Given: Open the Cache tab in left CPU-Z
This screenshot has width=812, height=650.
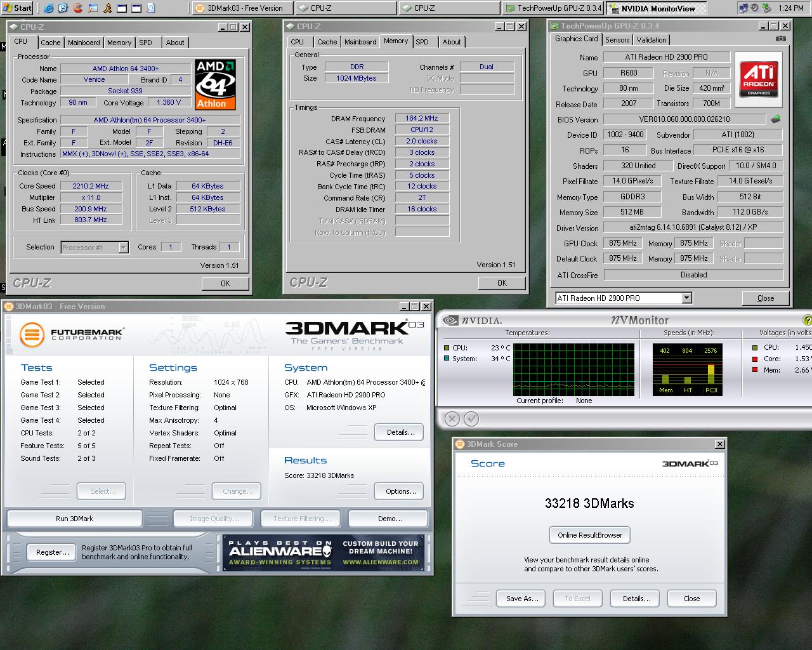Looking at the screenshot, I should coord(50,43).
